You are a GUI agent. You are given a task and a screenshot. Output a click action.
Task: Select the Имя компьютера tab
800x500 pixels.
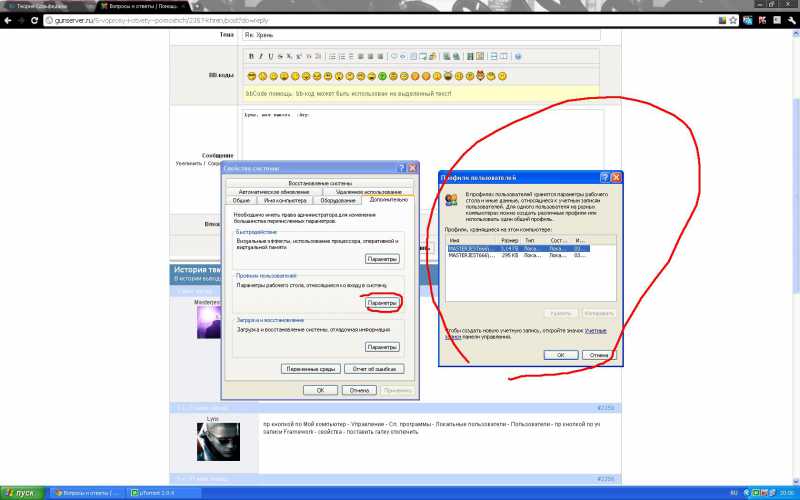(284, 200)
